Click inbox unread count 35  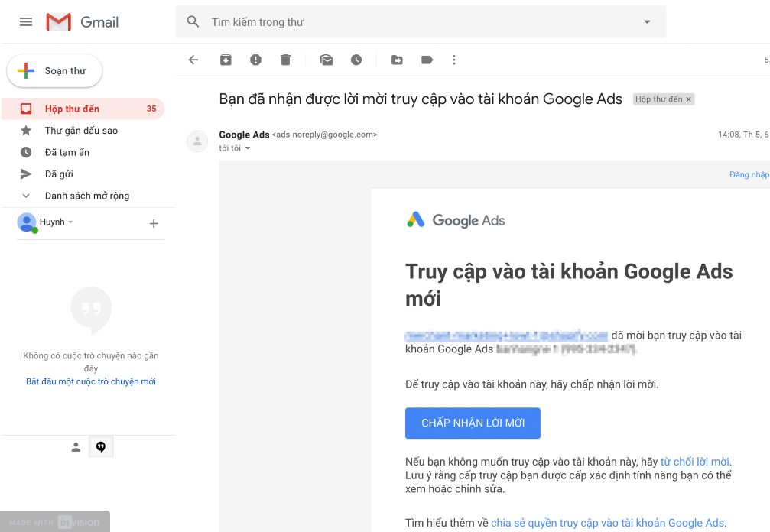tap(151, 109)
